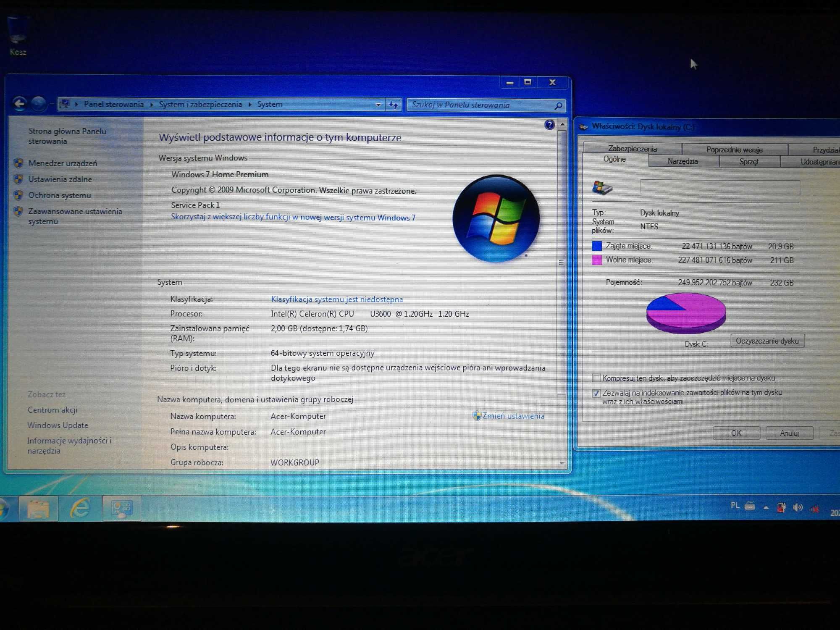840x630 pixels.
Task: Click the Forward navigation arrow
Action: tap(39, 104)
